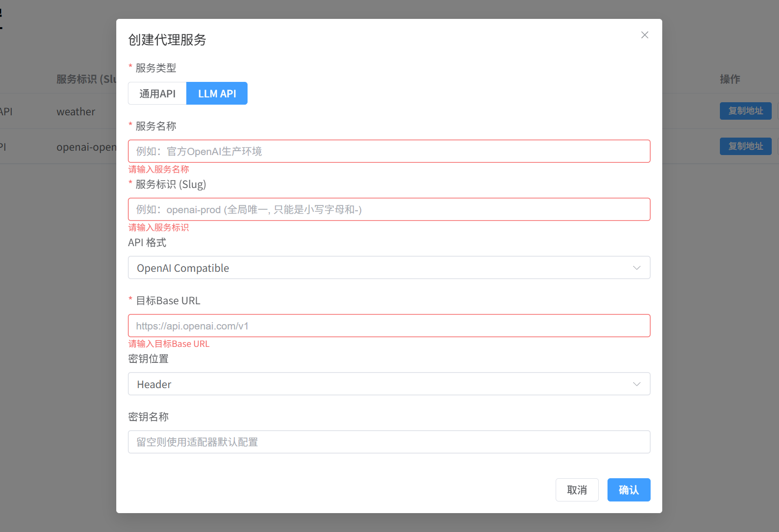779x532 pixels.
Task: Click 复制地址 button for weather row
Action: click(745, 111)
